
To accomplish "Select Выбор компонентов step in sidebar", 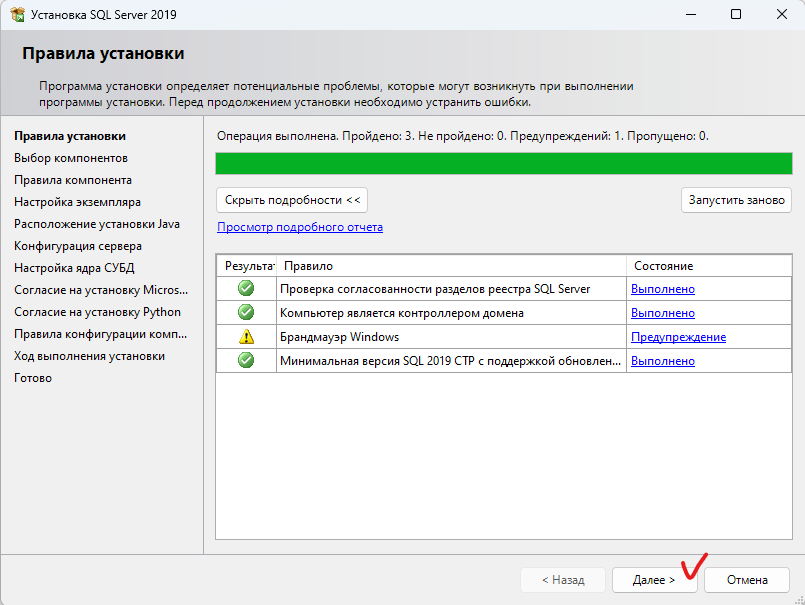I will [71, 158].
